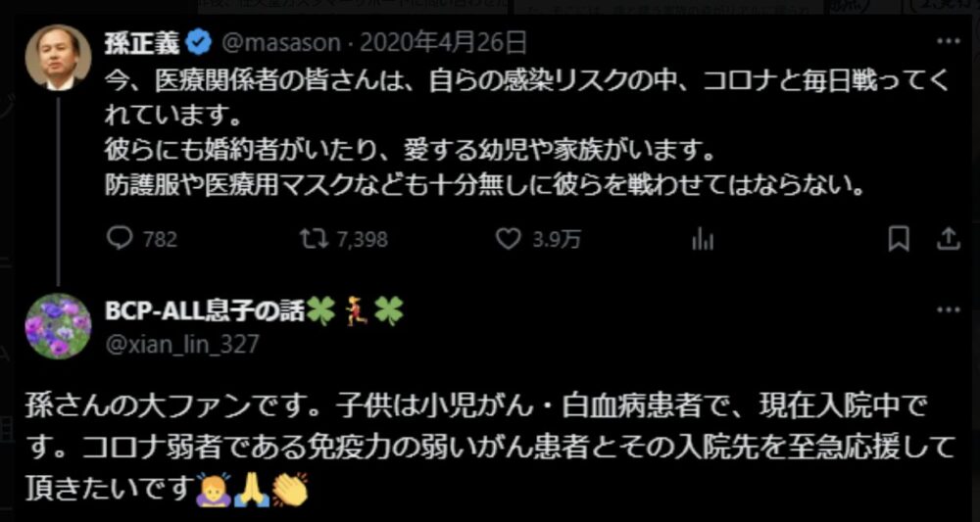Click the share icon on the top tweet
Screen dimensions: 980x522
tap(948, 239)
